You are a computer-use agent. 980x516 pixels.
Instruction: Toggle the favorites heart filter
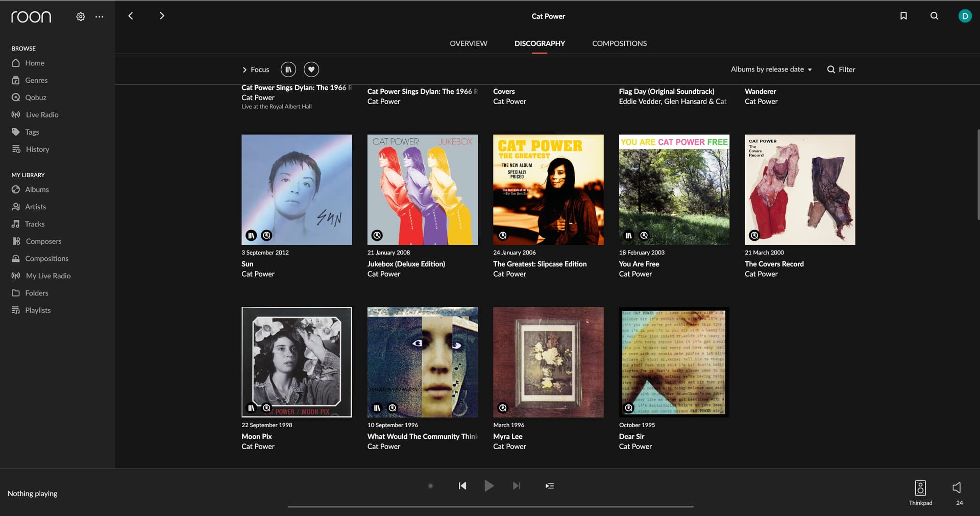pyautogui.click(x=311, y=69)
